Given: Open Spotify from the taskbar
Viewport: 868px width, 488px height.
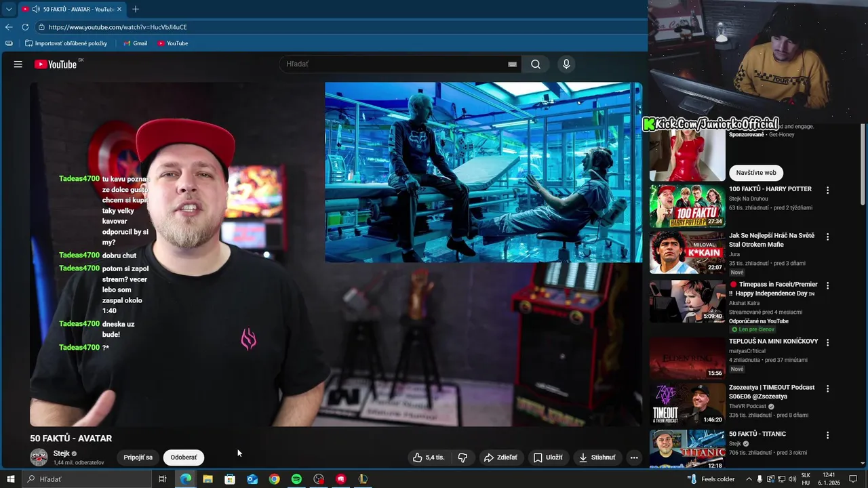Looking at the screenshot, I should tap(296, 479).
